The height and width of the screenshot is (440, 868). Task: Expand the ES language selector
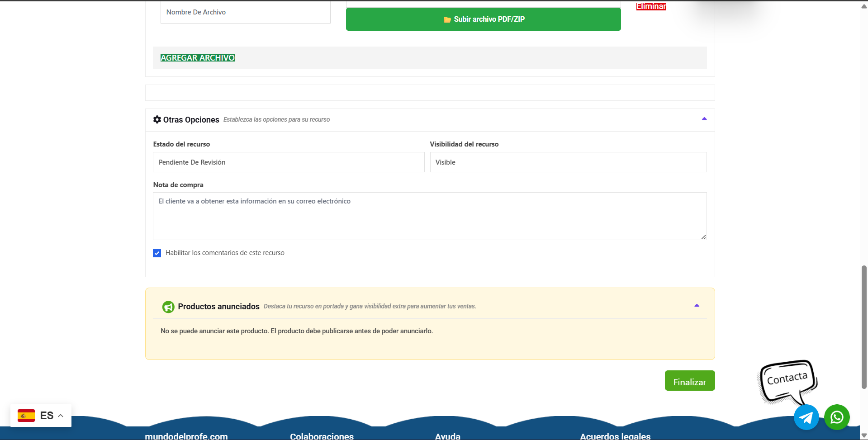click(x=60, y=416)
